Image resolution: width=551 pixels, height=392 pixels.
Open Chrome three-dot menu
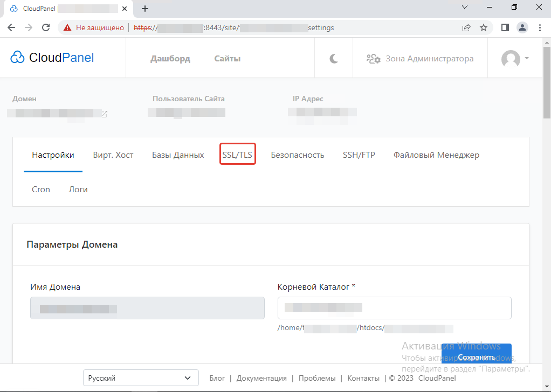point(540,27)
